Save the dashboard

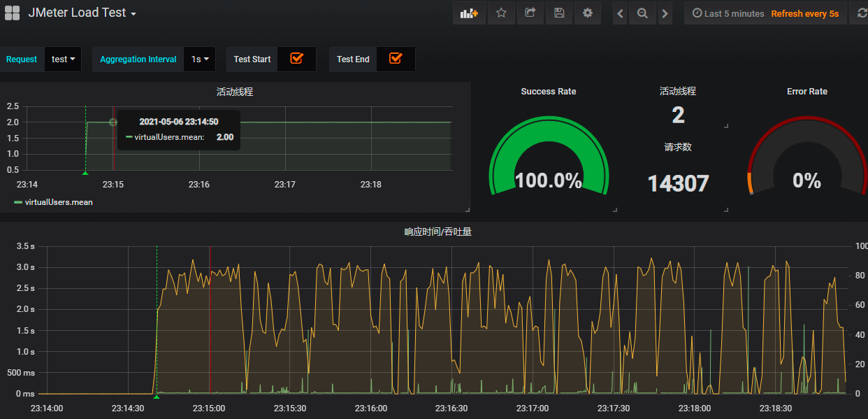[558, 13]
